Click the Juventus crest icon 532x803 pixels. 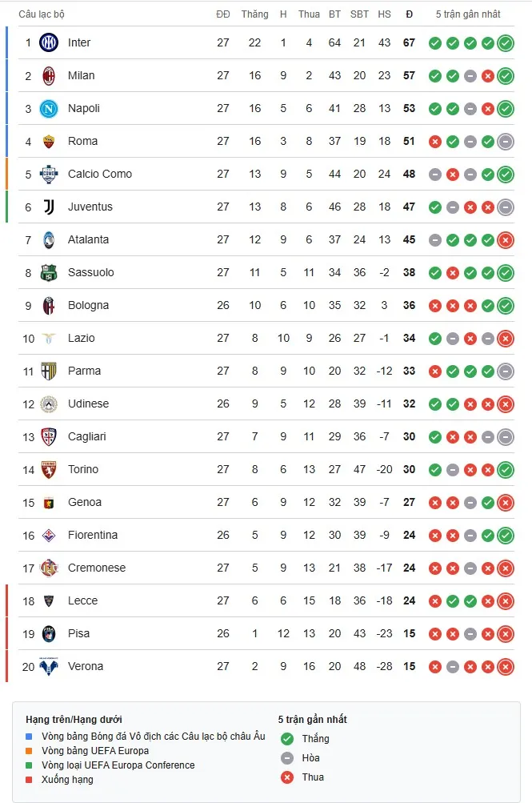(x=48, y=207)
